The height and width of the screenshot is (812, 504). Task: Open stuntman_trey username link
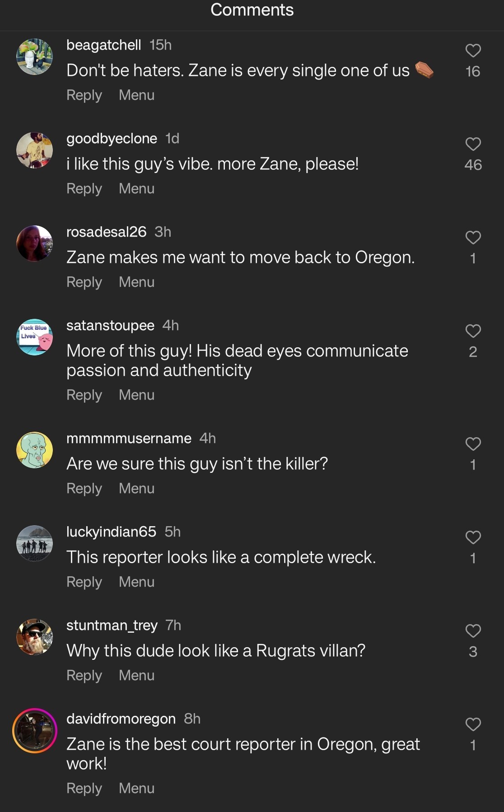(112, 625)
